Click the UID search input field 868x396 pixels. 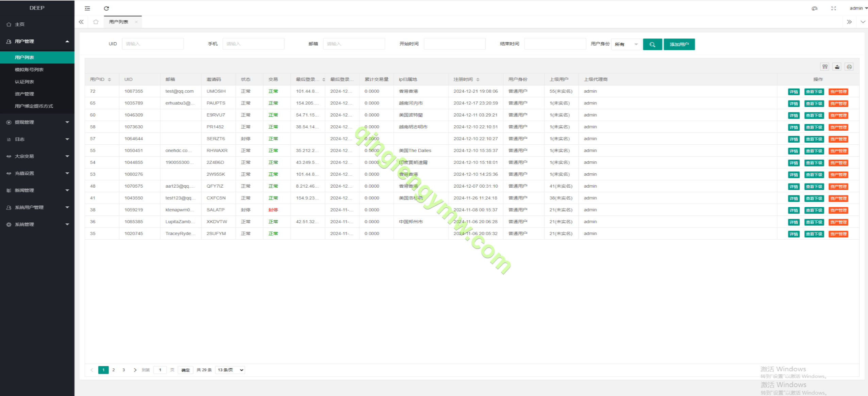coord(153,44)
